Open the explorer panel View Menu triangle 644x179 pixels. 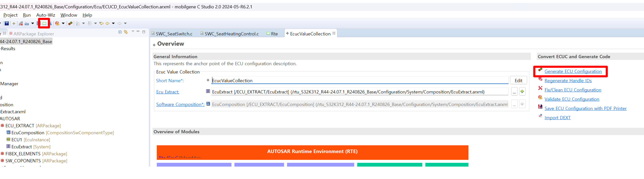(133, 32)
